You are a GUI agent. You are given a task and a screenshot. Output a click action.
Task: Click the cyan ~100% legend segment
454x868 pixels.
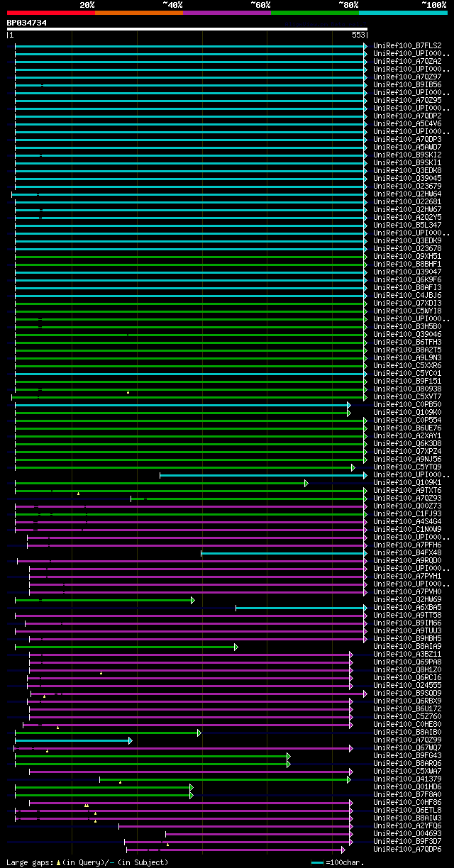tap(403, 12)
